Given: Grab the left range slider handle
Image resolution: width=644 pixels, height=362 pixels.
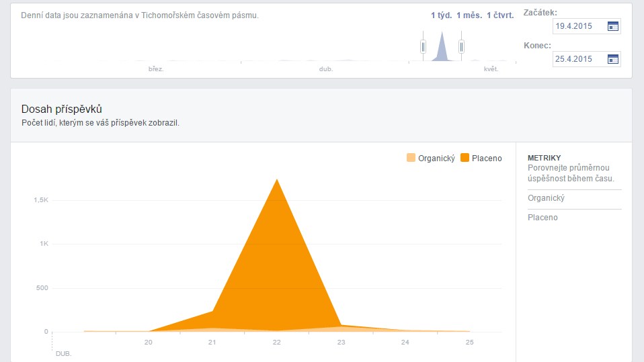Looking at the screenshot, I should click(423, 46).
